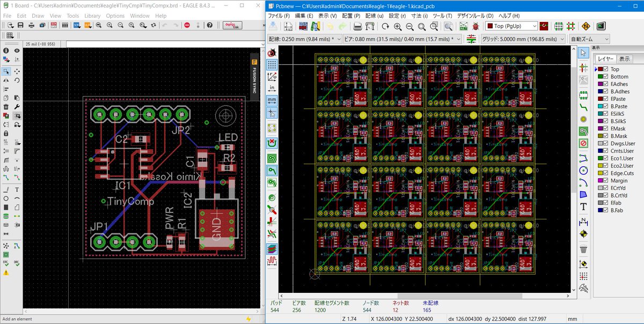Select the Lock tool in EAGLE
This screenshot has width=644, height=324.
[6, 133]
